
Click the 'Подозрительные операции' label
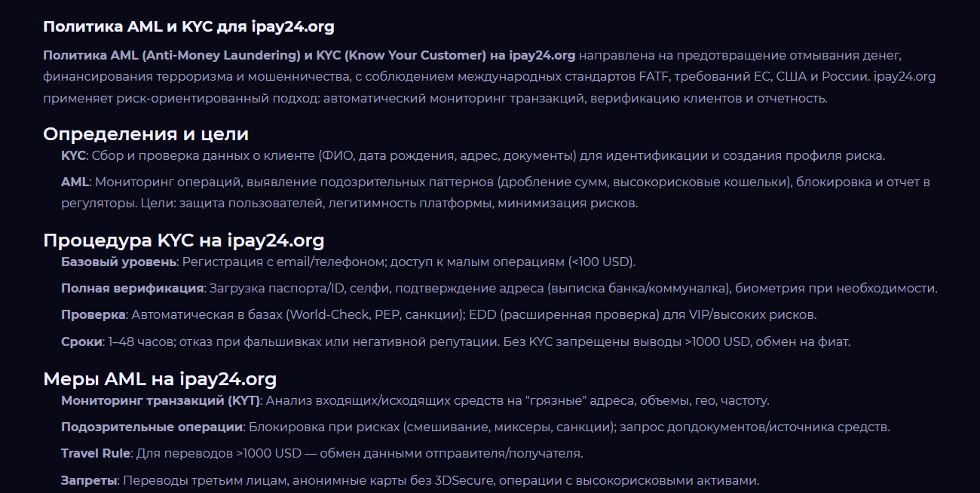coord(152,427)
